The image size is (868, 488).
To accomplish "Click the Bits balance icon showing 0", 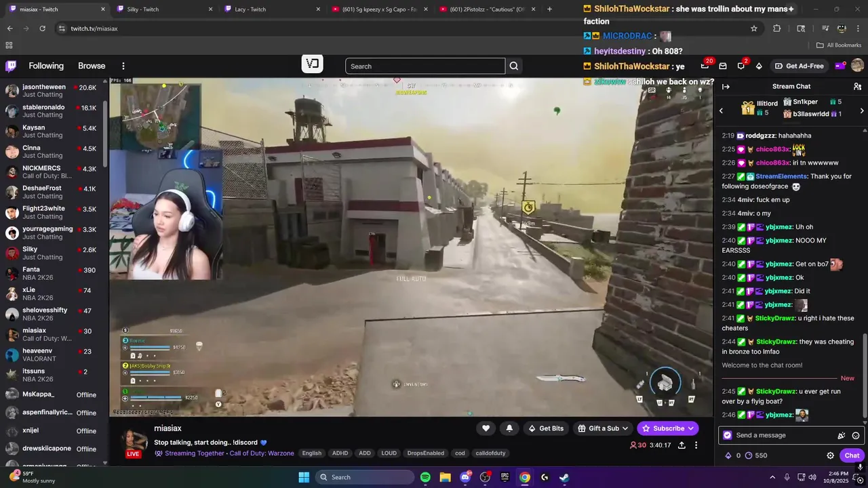I will 728,455.
